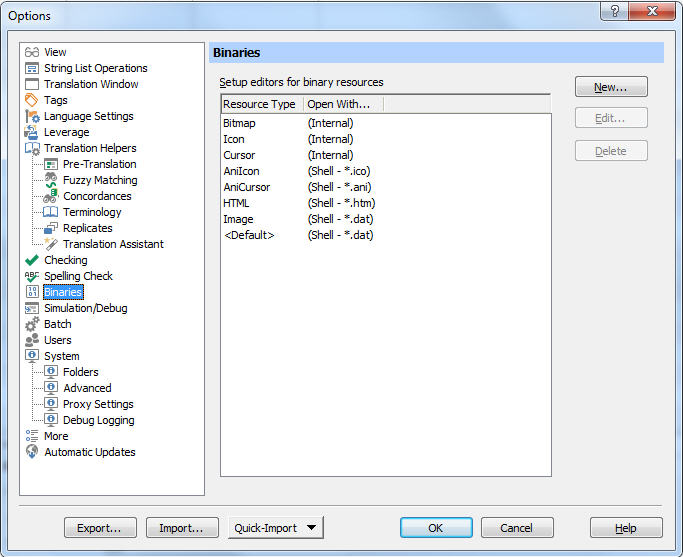
Task: Click the Fuzzy Matching binoculars icon
Action: (x=51, y=180)
